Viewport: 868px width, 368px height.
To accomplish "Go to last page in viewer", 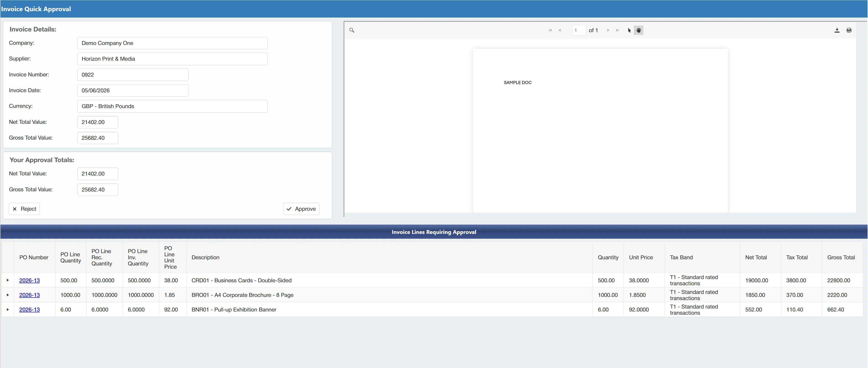I will (x=617, y=30).
